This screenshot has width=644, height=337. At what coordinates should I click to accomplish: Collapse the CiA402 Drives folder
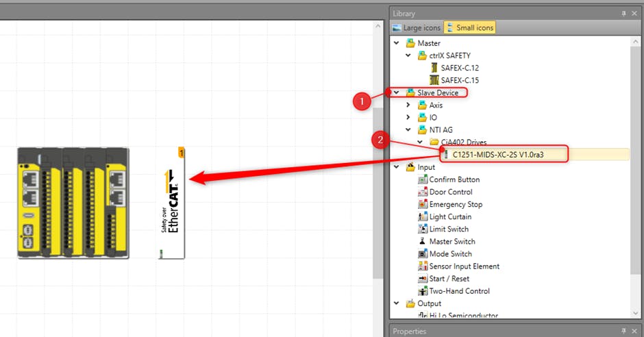pyautogui.click(x=421, y=142)
